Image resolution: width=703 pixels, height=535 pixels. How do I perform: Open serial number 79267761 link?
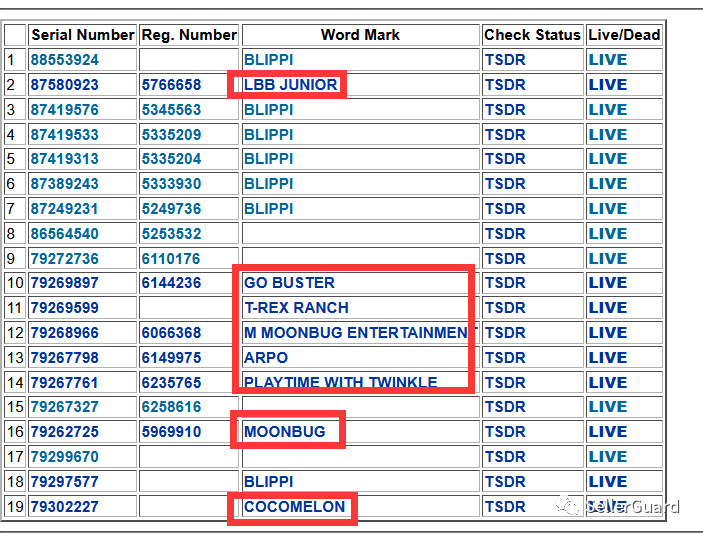pyautogui.click(x=65, y=383)
